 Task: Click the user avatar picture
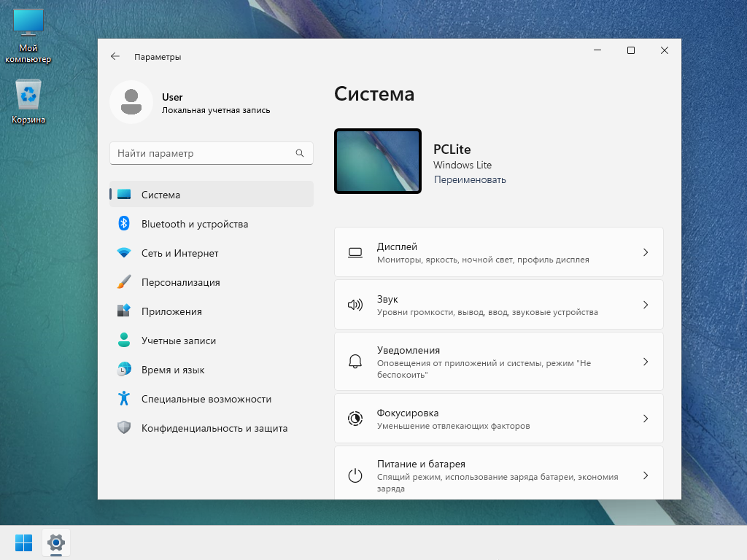coord(131,102)
